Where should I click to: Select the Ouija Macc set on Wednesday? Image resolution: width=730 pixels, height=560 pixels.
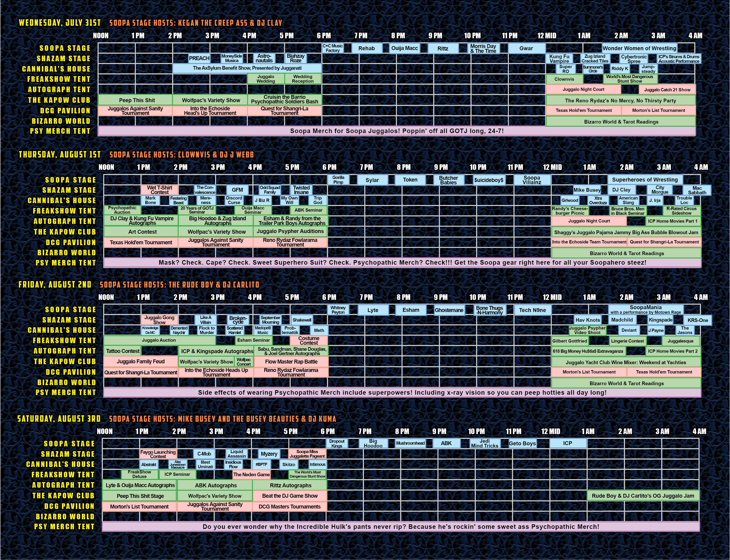(x=404, y=48)
